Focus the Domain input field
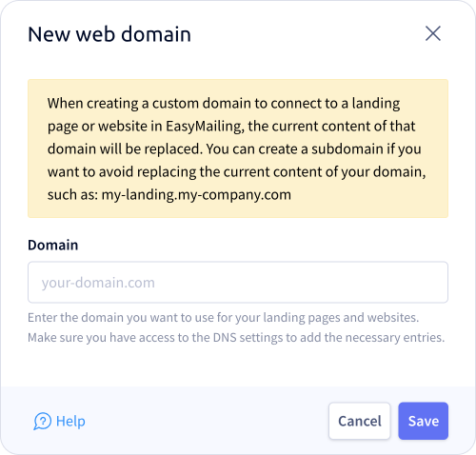 pyautogui.click(x=238, y=282)
